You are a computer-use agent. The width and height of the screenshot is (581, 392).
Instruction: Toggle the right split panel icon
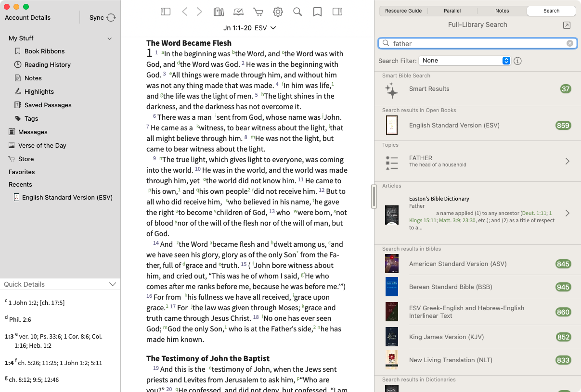pos(337,12)
